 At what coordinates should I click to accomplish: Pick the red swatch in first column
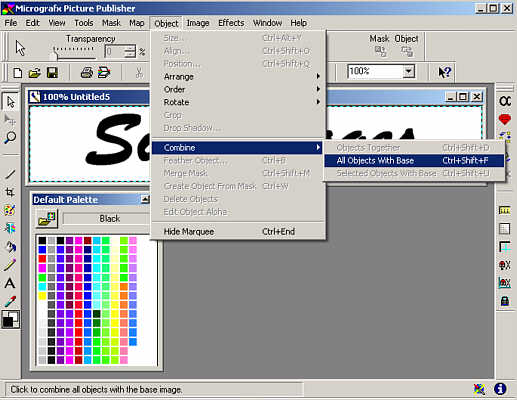pyautogui.click(x=42, y=259)
